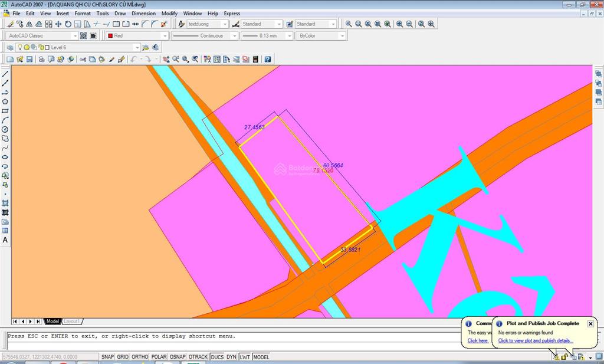Screen dimensions: 604x364
Task: Toggle SNAP mode in status bar
Action: (107, 357)
